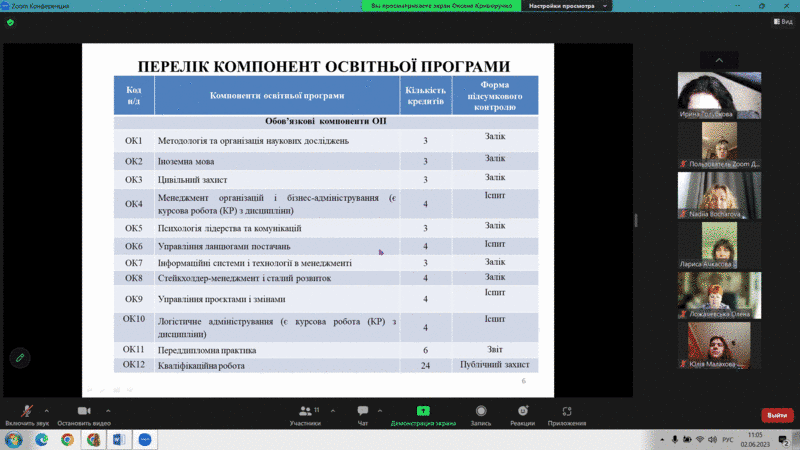Click slide pen tool control at bottom-left
The height and width of the screenshot is (450, 800).
tap(103, 390)
